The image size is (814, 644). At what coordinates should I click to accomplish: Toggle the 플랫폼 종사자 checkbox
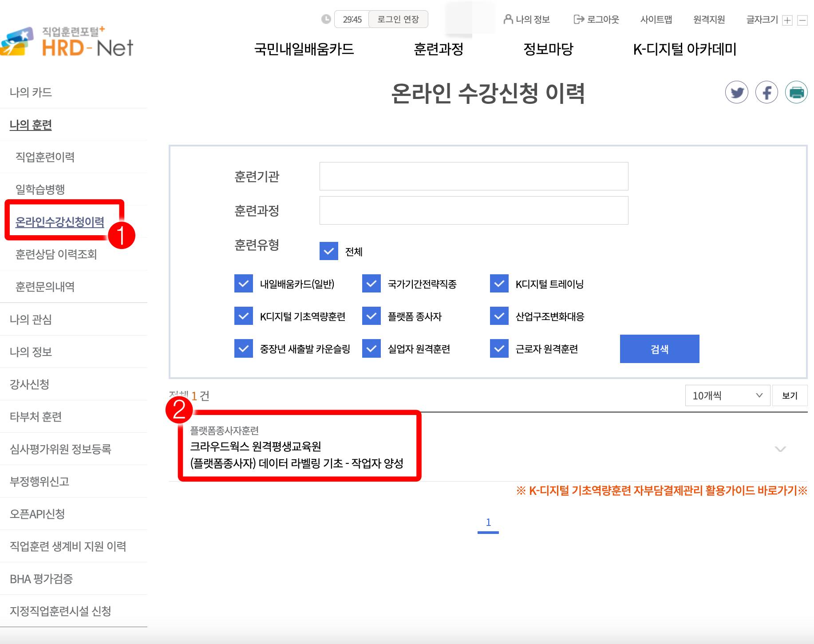point(371,316)
